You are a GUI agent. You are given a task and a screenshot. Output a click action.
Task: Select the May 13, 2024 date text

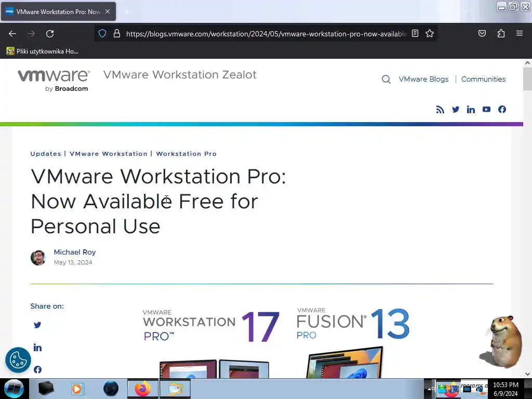pyautogui.click(x=73, y=262)
